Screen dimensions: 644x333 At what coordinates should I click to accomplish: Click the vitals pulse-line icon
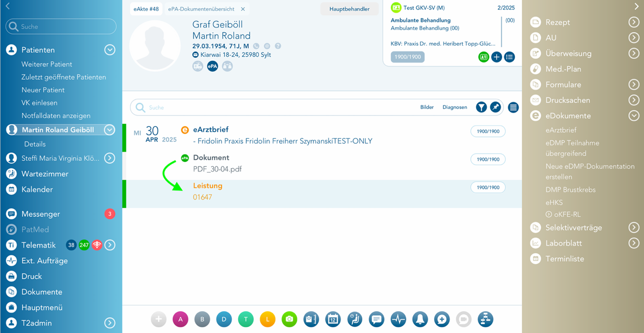[398, 319]
